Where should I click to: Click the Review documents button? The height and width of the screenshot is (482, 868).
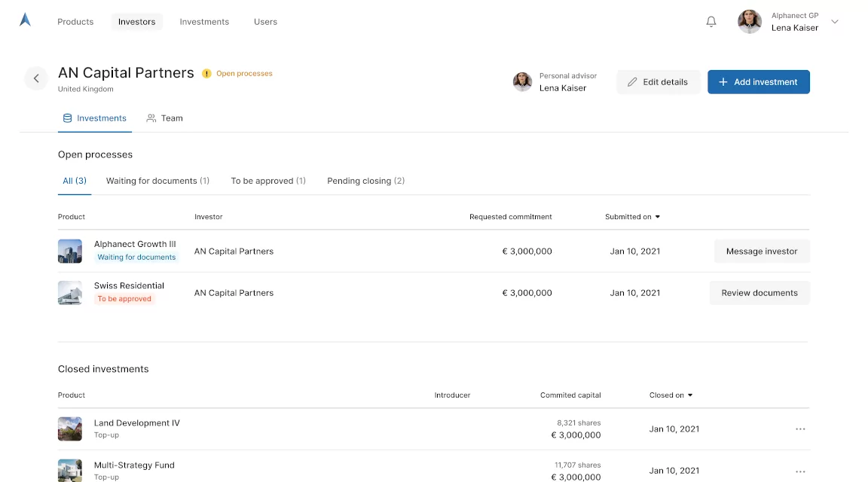(x=759, y=293)
